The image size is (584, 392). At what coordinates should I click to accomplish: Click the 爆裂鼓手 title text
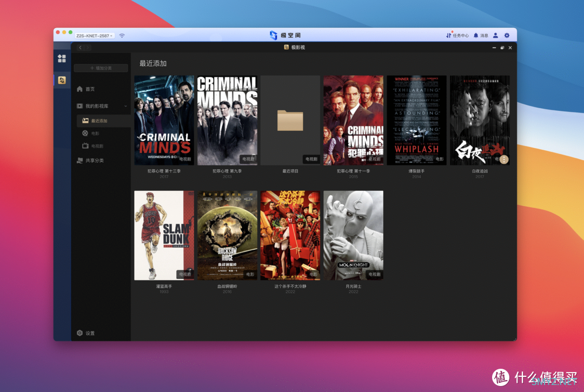[x=416, y=171]
